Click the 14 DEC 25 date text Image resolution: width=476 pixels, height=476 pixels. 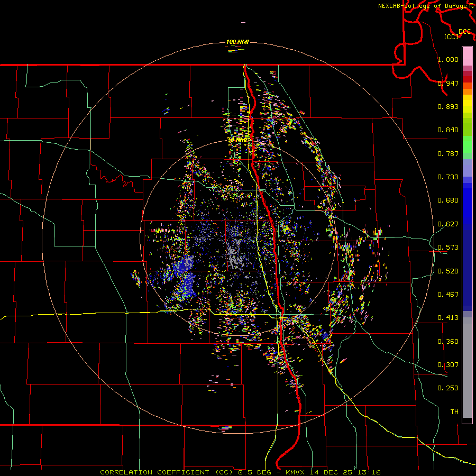point(331,472)
